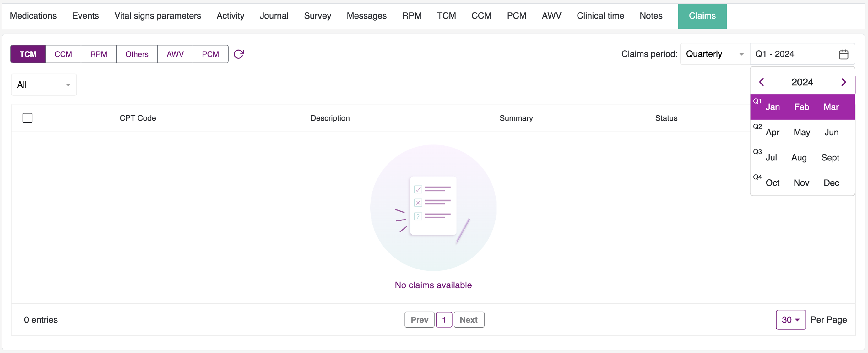
Task: Select quarter Q2 starting with Apr
Action: pyautogui.click(x=772, y=132)
